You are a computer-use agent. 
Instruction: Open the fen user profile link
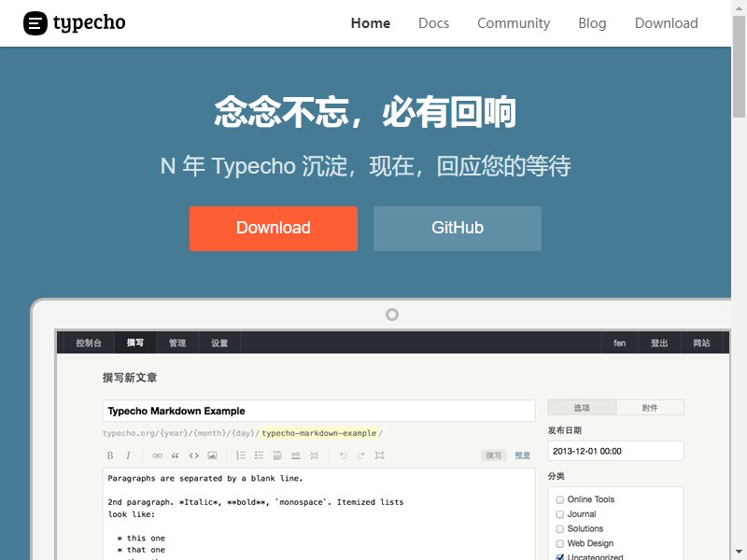pyautogui.click(x=619, y=343)
